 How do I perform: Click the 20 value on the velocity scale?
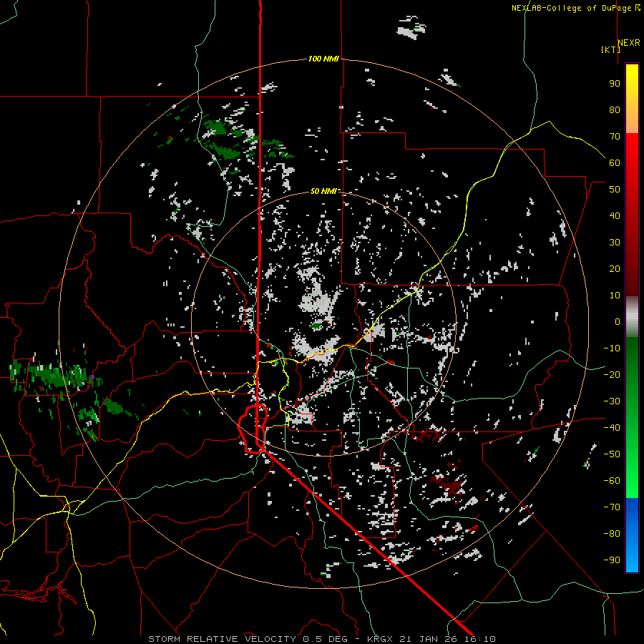[x=615, y=268]
